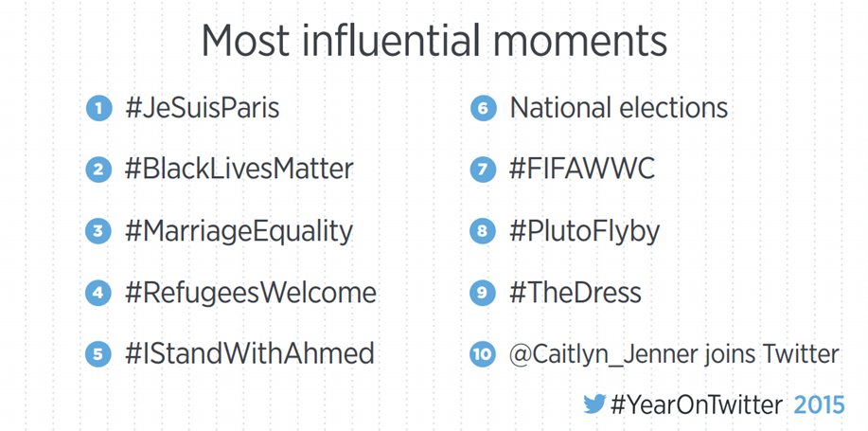Click the number 6 circle badge
The height and width of the screenshot is (431, 868).
(x=483, y=109)
